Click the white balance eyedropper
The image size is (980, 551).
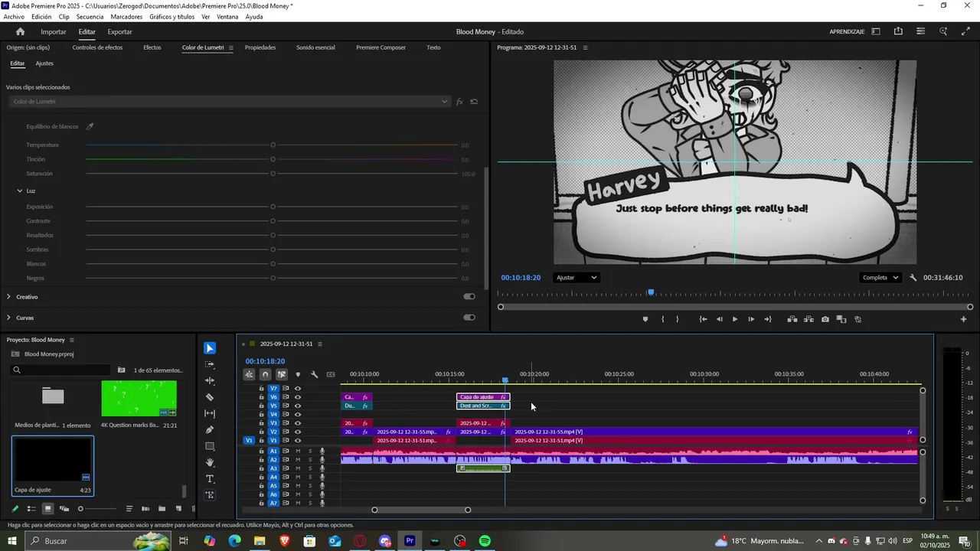pos(90,126)
